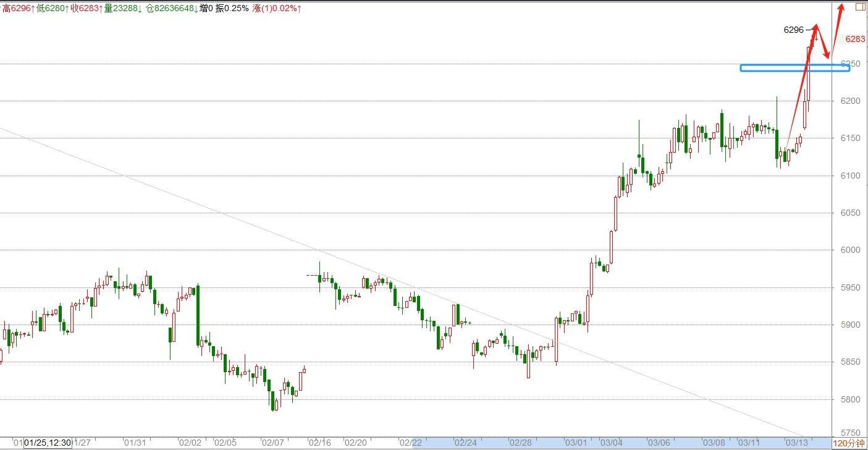Click the 03/04 date on time axis
Image resolution: width=868 pixels, height=450 pixels.
[611, 443]
